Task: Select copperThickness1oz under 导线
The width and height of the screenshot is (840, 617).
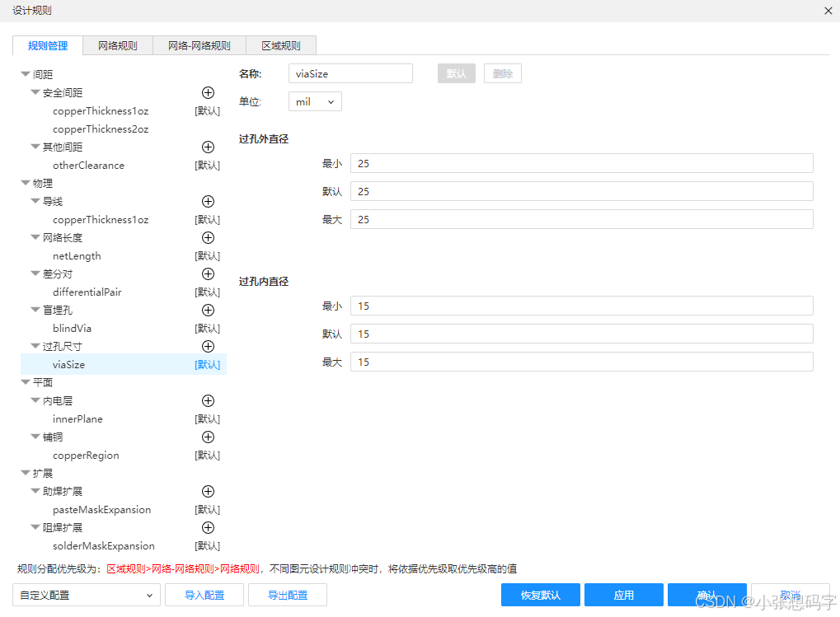Action: [101, 220]
